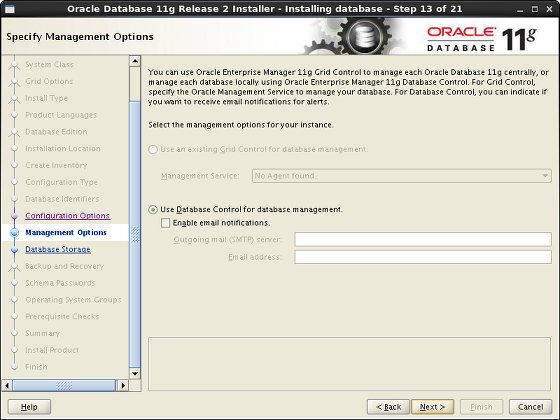Click the sidebar horizontal scrollbar thumb
Screen dimensions: 560x420
[x=64, y=385]
